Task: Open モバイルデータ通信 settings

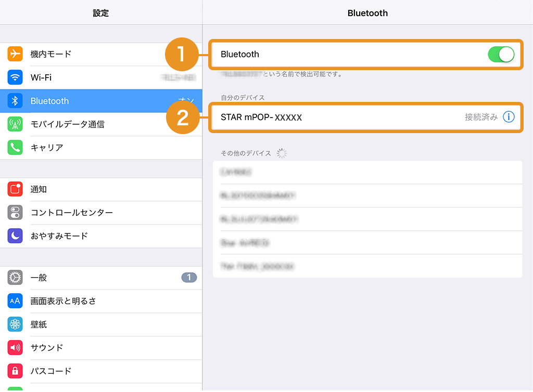Action: [101, 124]
